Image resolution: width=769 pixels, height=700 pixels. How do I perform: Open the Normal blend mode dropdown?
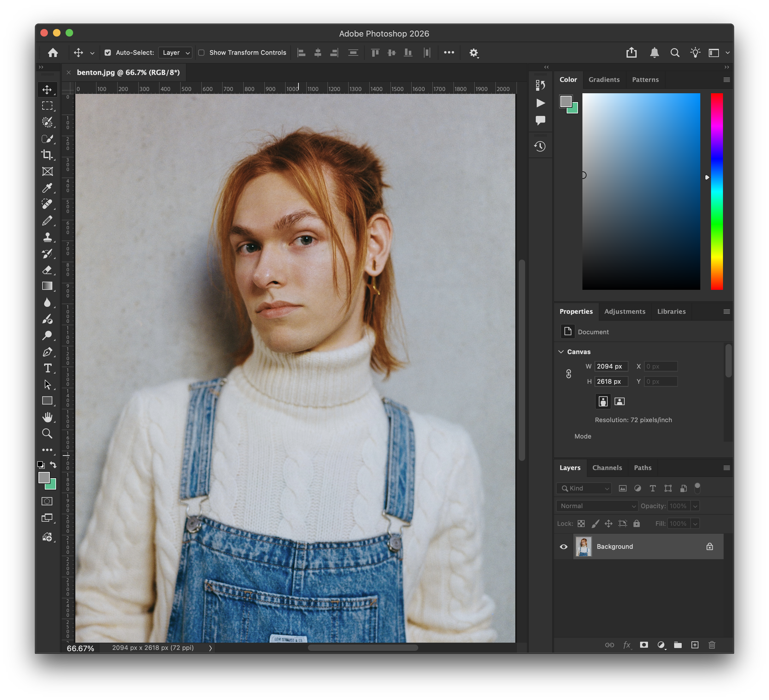(x=597, y=506)
